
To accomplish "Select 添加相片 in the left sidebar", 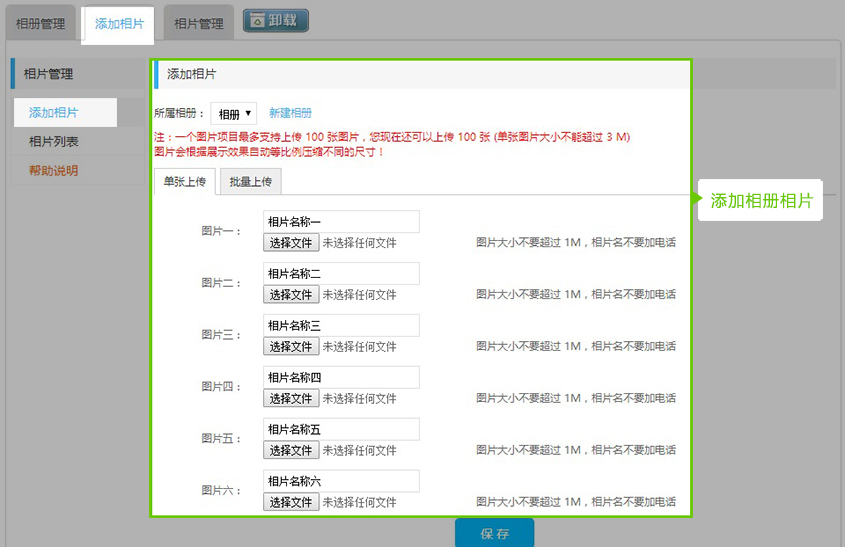I will [54, 113].
